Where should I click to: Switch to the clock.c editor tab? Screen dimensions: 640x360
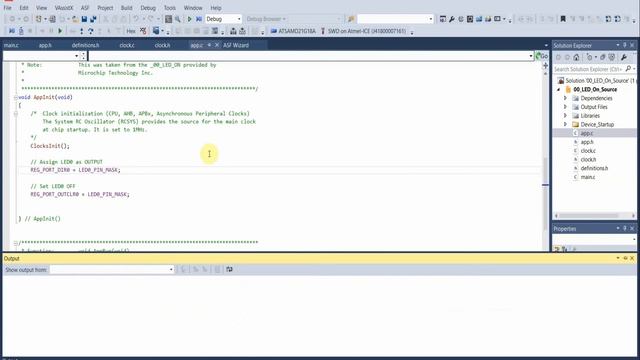pyautogui.click(x=127, y=45)
